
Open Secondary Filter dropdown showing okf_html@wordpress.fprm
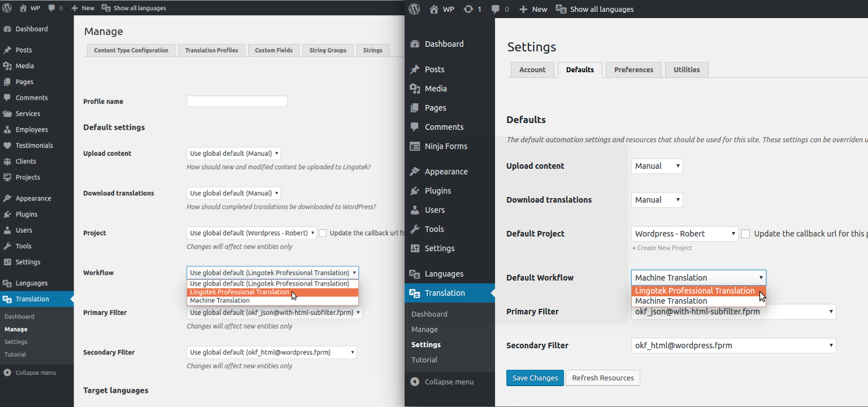(733, 345)
